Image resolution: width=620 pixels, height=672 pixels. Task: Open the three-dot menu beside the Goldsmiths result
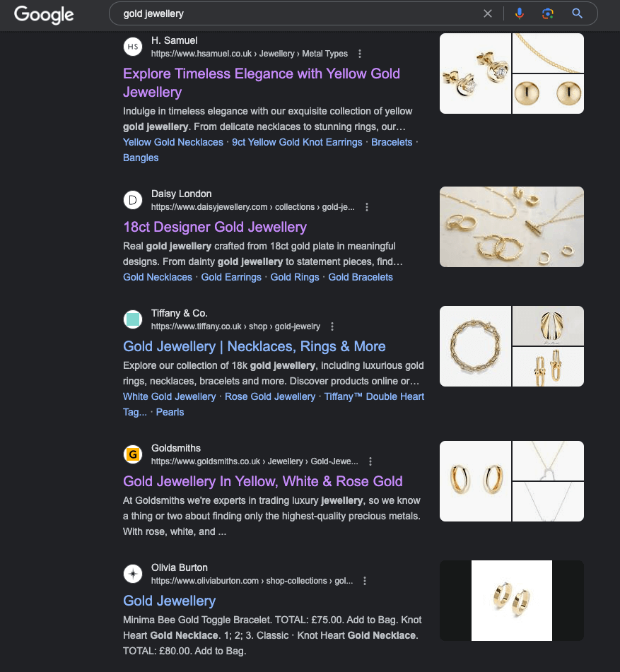coord(370,461)
